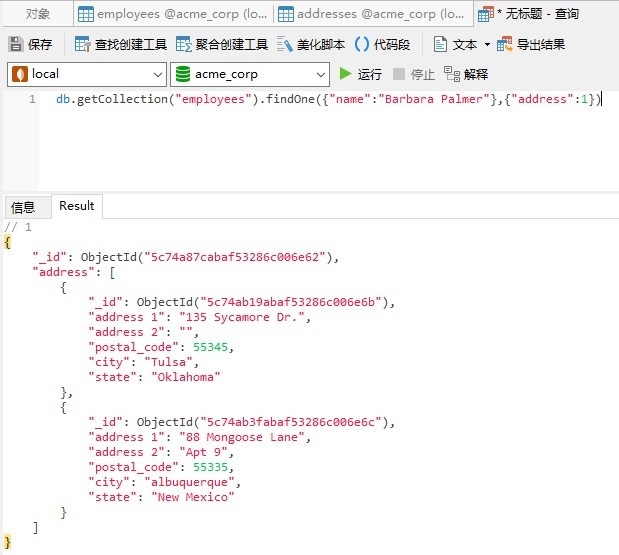The image size is (619, 555).
Task: Expand the Text (文本) dropdown arrow
Action: (487, 44)
